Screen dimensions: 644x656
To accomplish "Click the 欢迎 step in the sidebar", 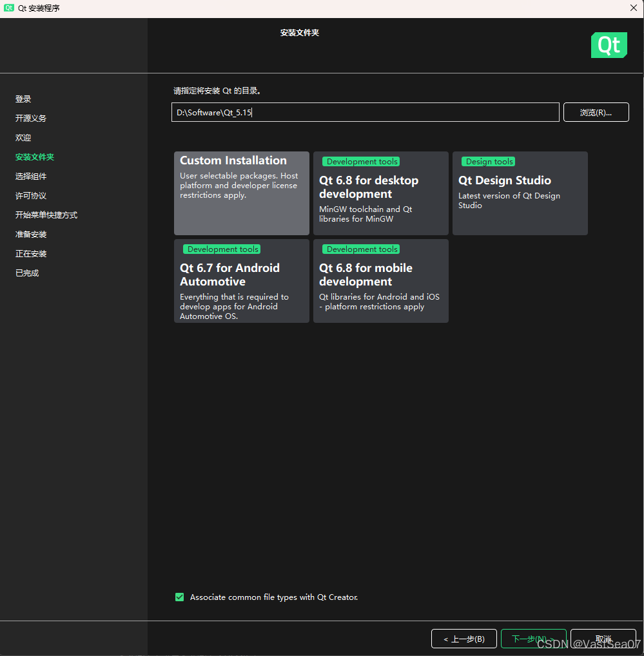I will click(23, 138).
